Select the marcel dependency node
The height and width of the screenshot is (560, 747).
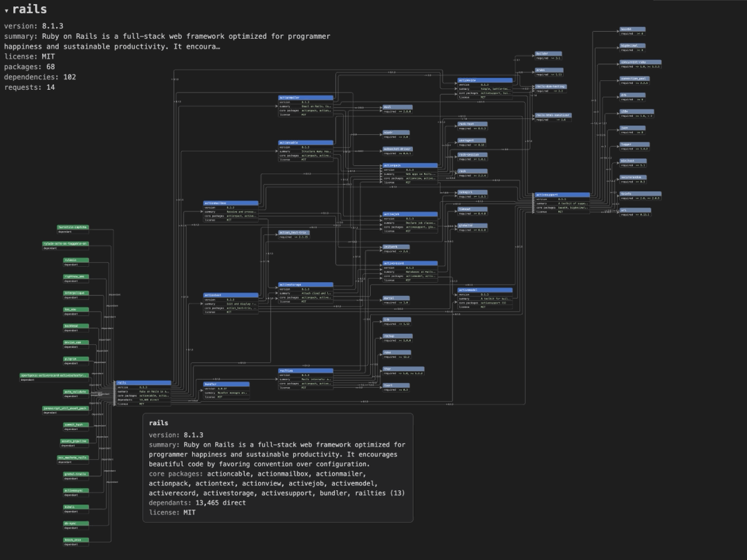(x=396, y=300)
